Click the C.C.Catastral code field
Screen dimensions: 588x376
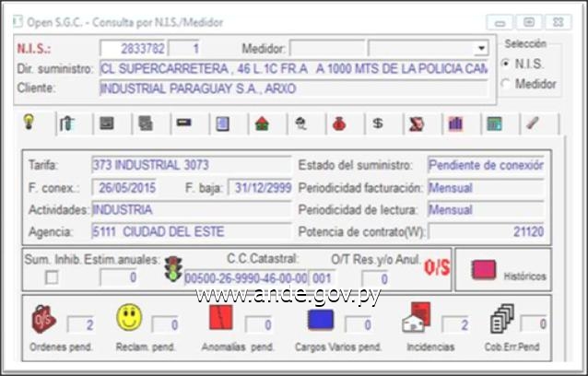[244, 277]
